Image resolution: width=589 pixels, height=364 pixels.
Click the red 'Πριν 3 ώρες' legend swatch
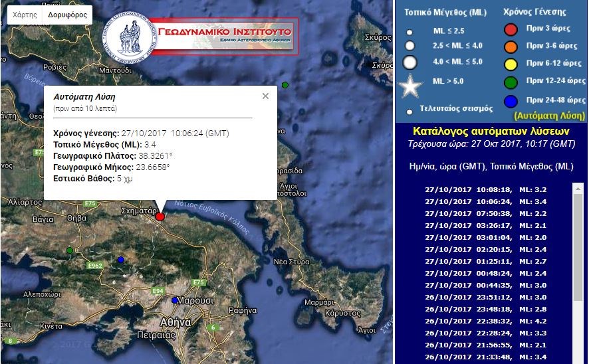pyautogui.click(x=511, y=29)
